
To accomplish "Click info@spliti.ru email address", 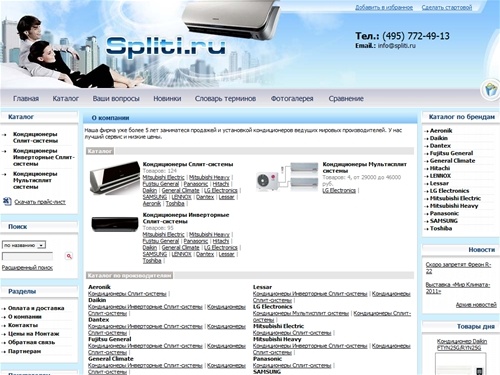I will point(397,46).
